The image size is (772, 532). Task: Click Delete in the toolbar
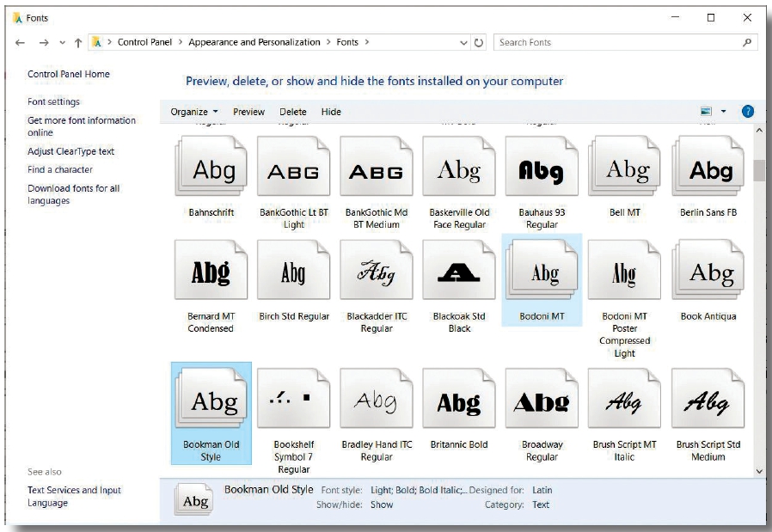[293, 112]
